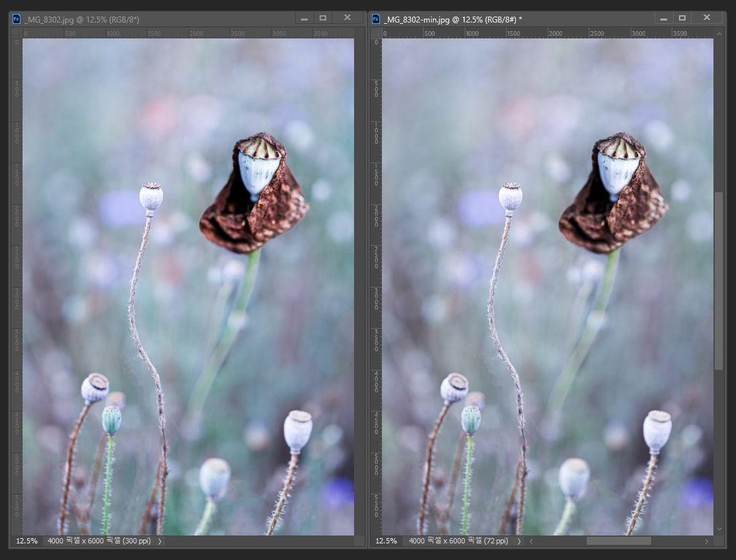Click the ruler origin corner in left window
The width and height of the screenshot is (736, 560).
click(x=17, y=33)
